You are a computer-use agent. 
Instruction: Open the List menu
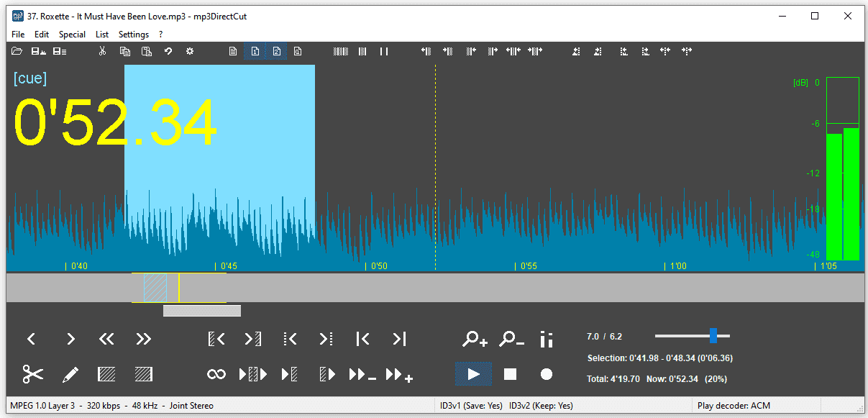pos(102,34)
